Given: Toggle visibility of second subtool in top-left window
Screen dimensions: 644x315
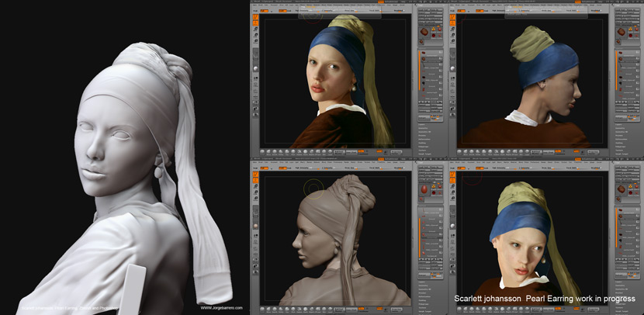Looking at the screenshot, I should click(441, 58).
